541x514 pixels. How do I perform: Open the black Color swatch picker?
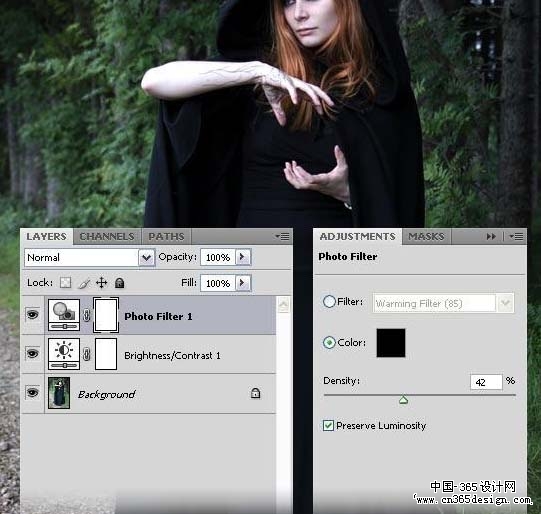(391, 343)
